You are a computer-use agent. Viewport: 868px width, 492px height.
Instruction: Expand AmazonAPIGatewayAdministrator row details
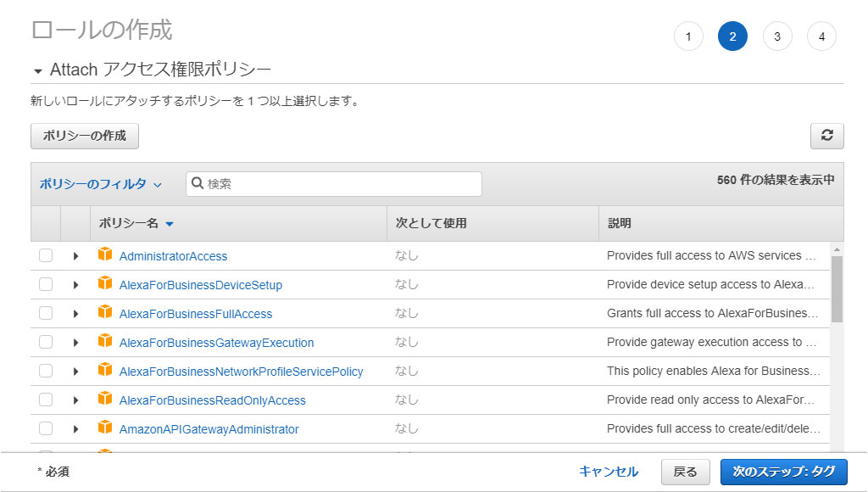pyautogui.click(x=75, y=429)
